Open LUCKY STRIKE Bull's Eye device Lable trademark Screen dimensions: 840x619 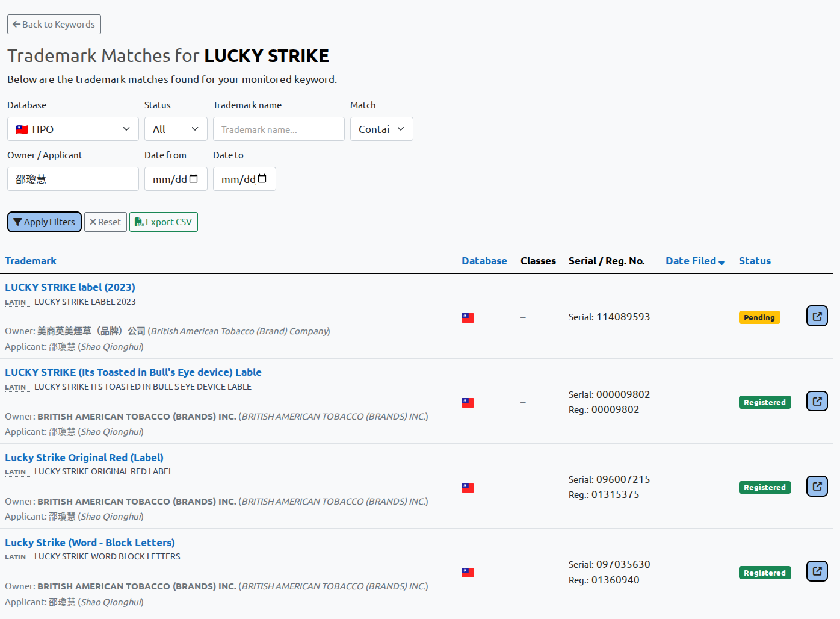coord(133,372)
